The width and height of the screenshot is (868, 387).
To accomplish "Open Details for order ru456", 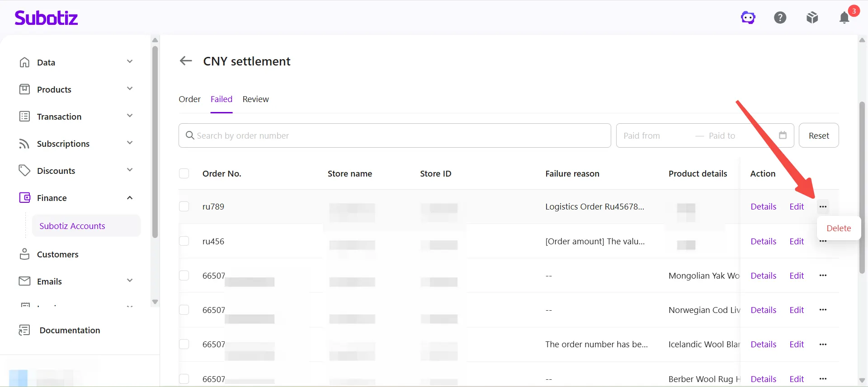I will [x=763, y=241].
